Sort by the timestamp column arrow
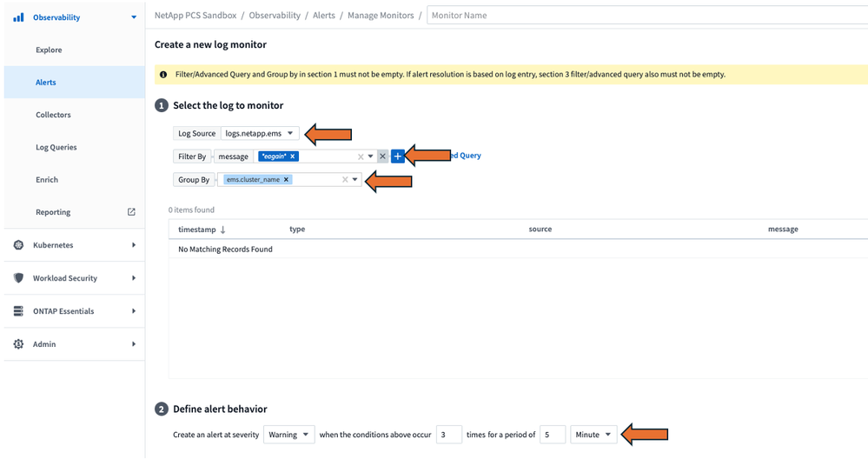The width and height of the screenshot is (868, 459). point(222,229)
